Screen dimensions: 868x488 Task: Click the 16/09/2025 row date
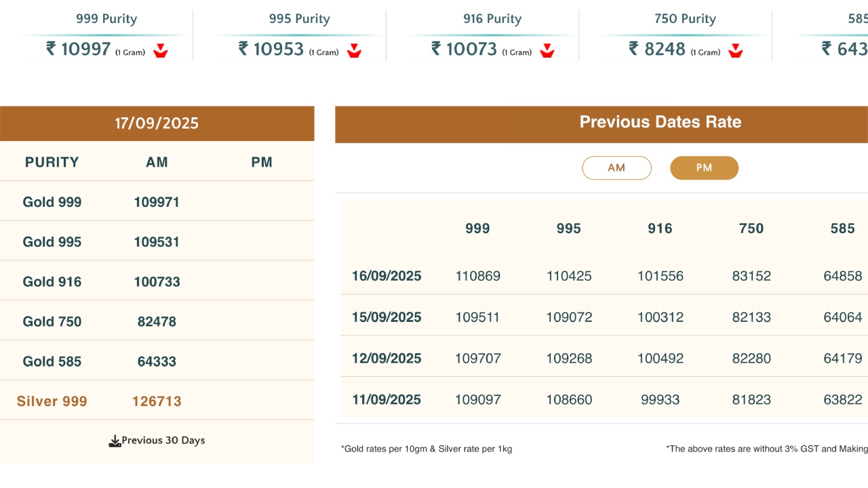coord(387,277)
